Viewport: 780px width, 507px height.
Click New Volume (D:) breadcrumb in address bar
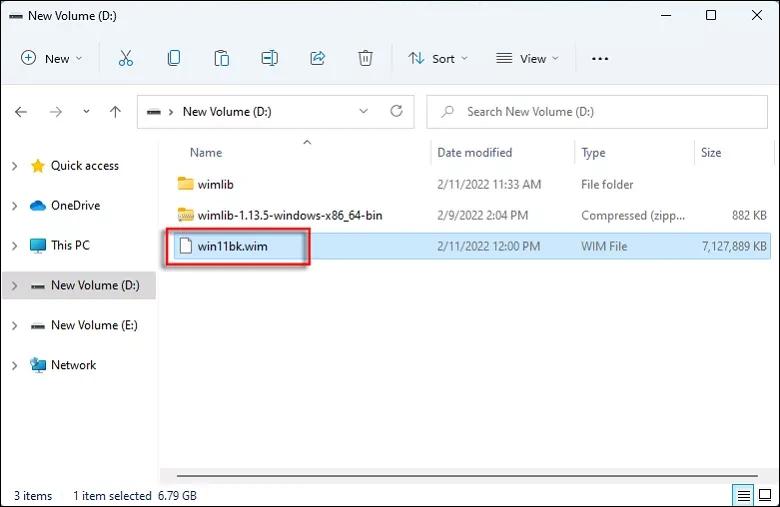[227, 112]
